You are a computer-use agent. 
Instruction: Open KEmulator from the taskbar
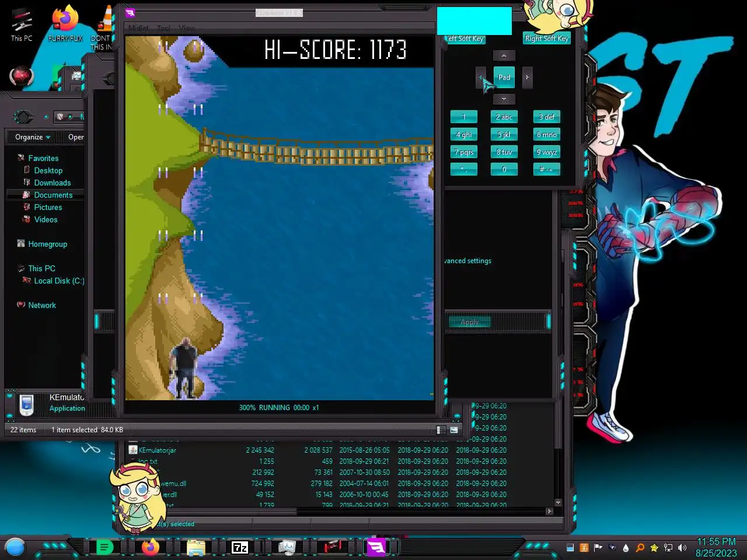pyautogui.click(x=376, y=547)
